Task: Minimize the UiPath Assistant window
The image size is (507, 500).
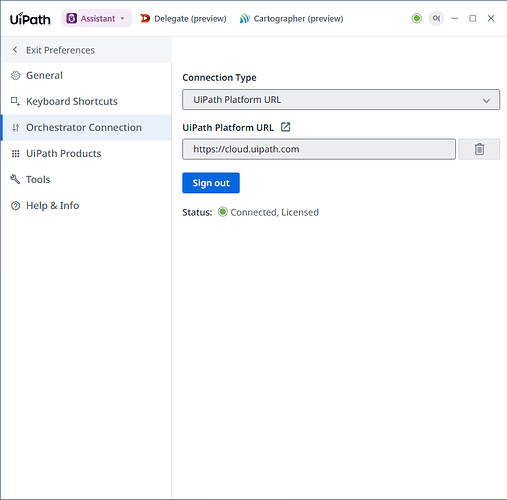Action: pyautogui.click(x=454, y=18)
